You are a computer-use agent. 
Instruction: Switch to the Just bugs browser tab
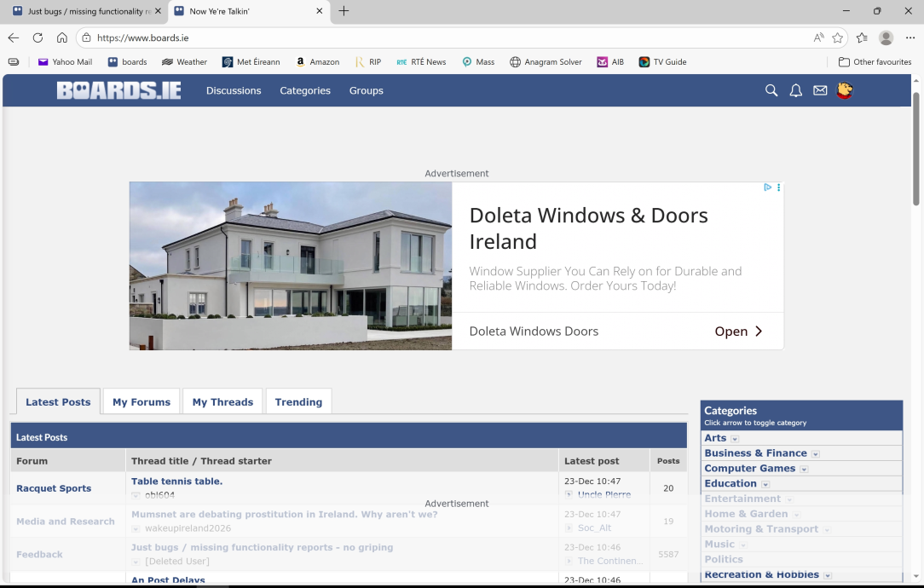[x=86, y=11]
